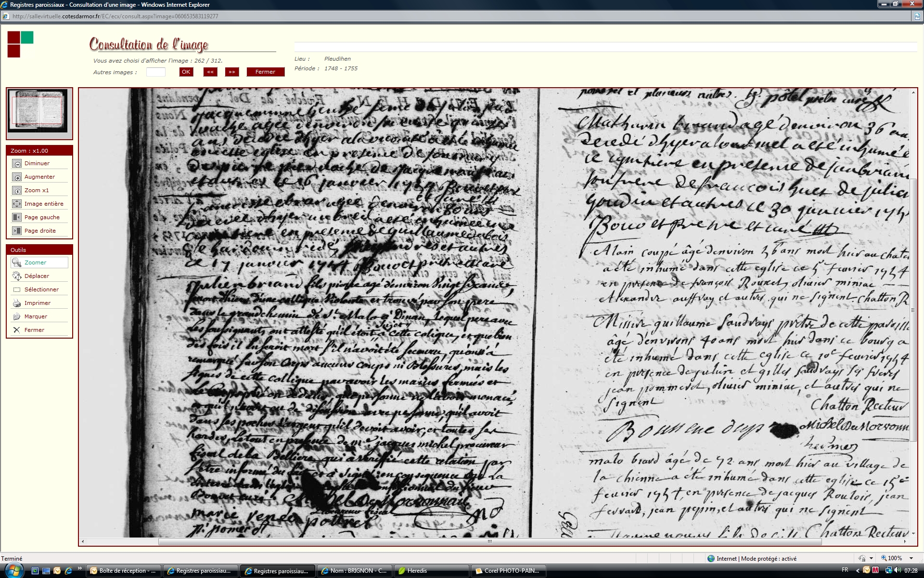Go to next image with >> button
Screen dimensions: 924x578
tap(232, 72)
